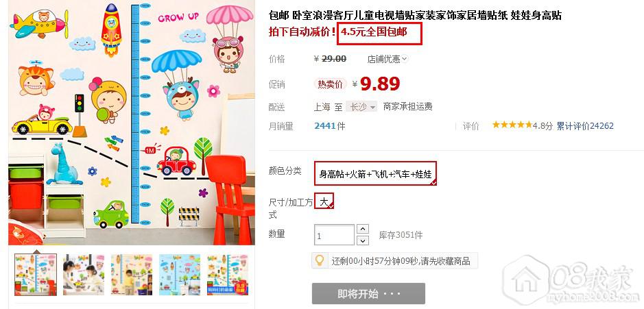Select the third product thumbnail
644x309 pixels.
[x=132, y=275]
